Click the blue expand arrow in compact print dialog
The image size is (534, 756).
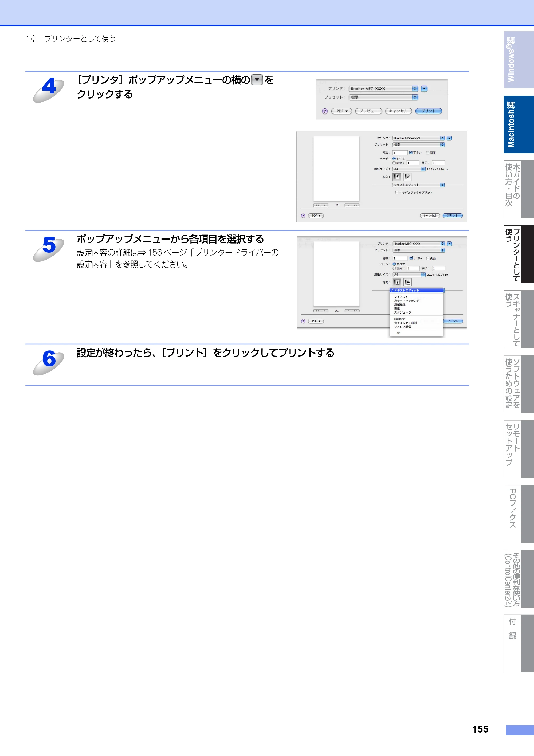point(424,89)
